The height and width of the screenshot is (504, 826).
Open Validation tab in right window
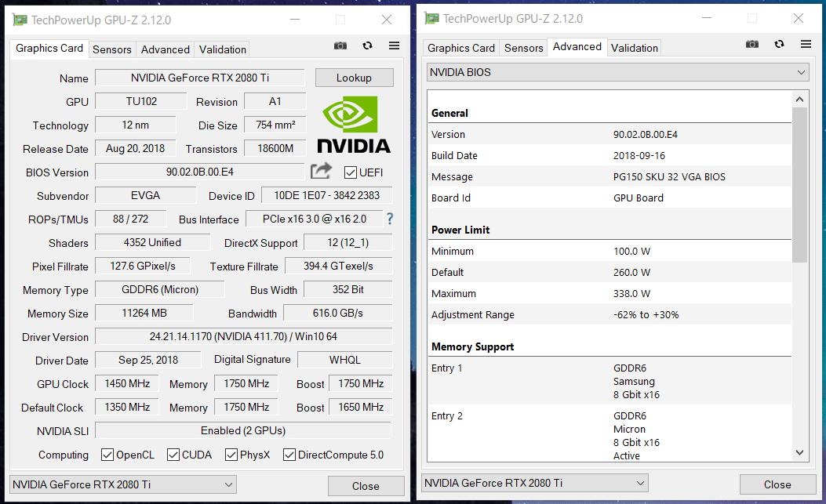pos(635,48)
